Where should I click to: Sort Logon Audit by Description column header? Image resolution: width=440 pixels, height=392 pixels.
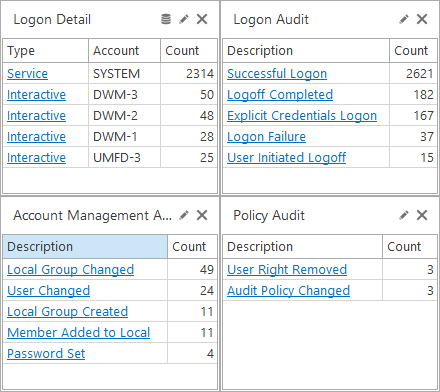[x=306, y=51]
